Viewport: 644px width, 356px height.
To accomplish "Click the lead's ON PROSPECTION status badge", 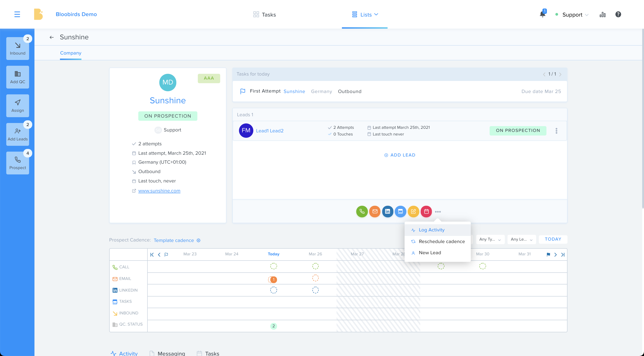I will 518,130.
